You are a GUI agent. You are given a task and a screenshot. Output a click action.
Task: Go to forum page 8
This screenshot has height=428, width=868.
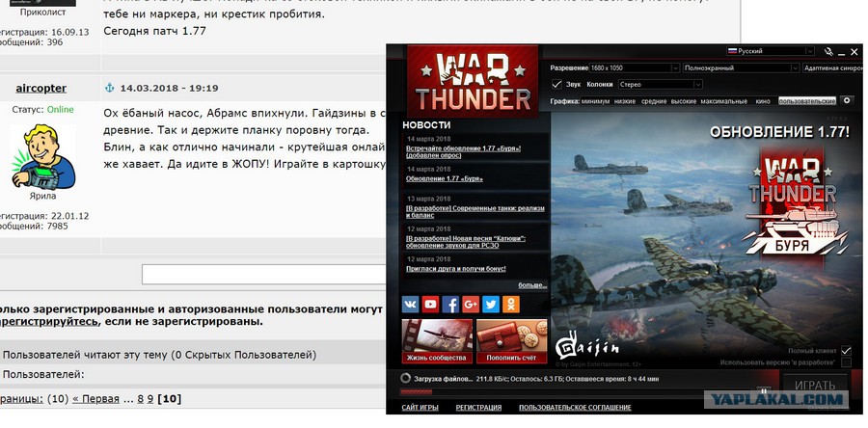click(x=141, y=399)
